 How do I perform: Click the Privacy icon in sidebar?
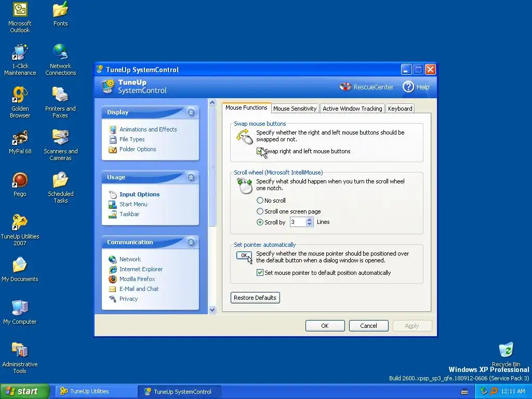(113, 299)
